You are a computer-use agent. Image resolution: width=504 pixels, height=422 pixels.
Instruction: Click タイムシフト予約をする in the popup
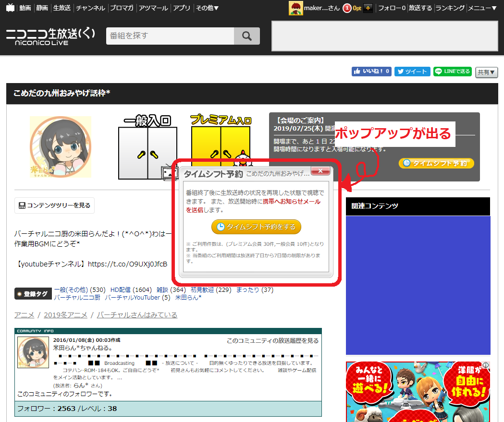tap(256, 227)
